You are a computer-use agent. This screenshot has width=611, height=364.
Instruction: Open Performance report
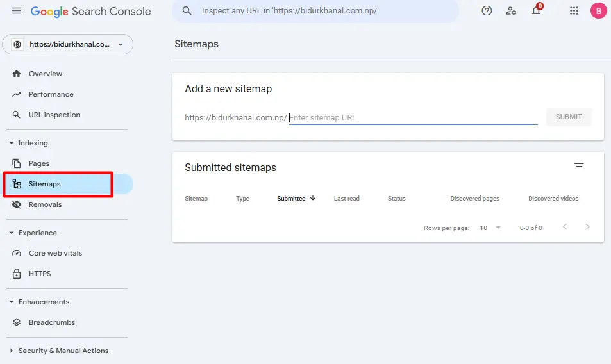point(51,94)
